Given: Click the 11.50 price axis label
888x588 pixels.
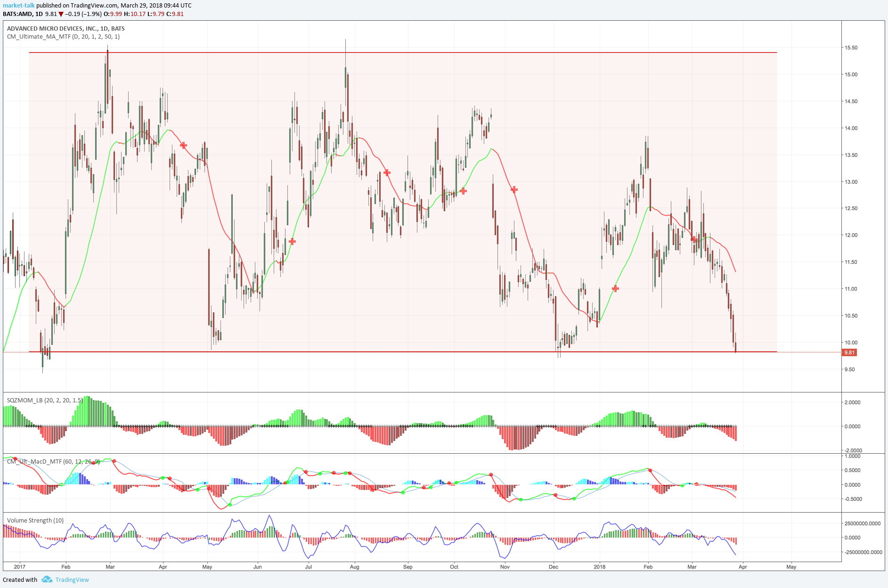Looking at the screenshot, I should point(851,262).
